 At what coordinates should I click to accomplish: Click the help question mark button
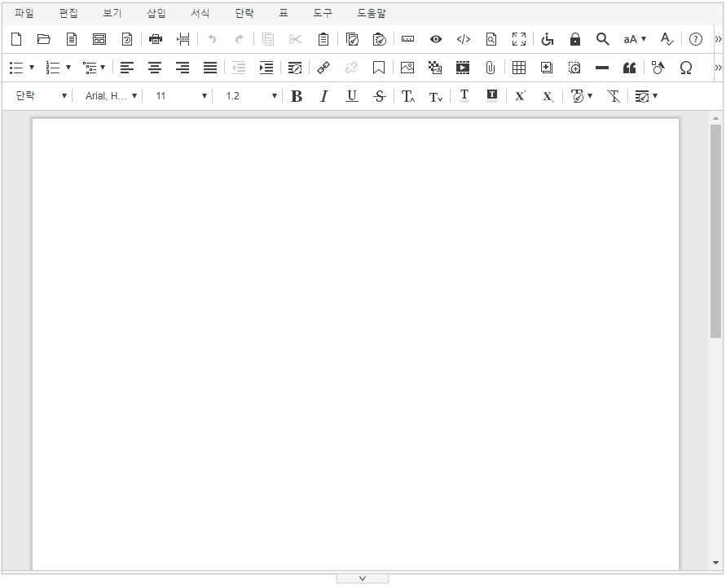click(696, 39)
